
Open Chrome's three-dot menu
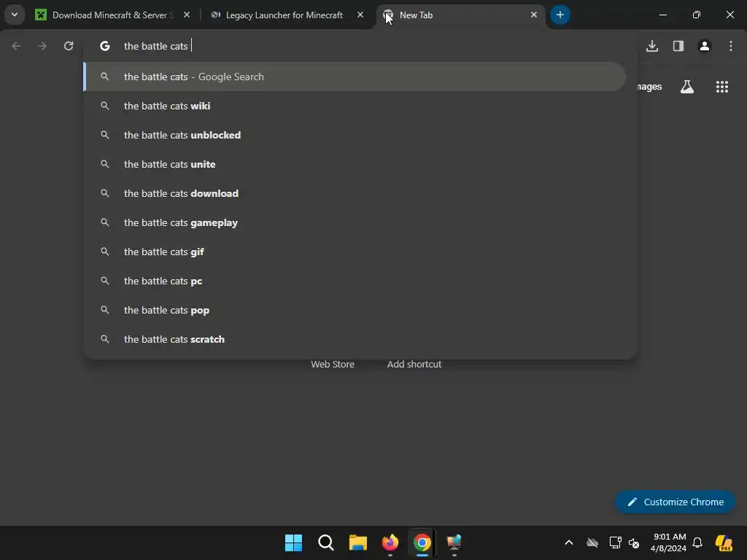pyautogui.click(x=730, y=46)
